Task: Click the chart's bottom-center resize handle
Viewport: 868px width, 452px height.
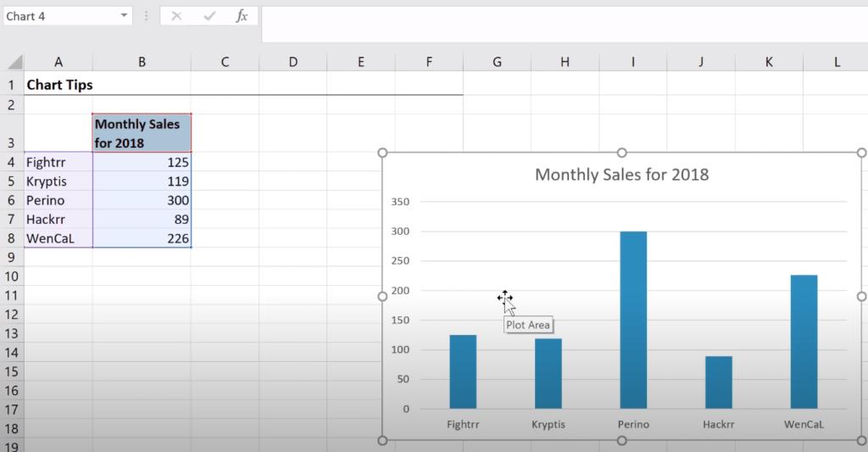Action: (x=622, y=440)
